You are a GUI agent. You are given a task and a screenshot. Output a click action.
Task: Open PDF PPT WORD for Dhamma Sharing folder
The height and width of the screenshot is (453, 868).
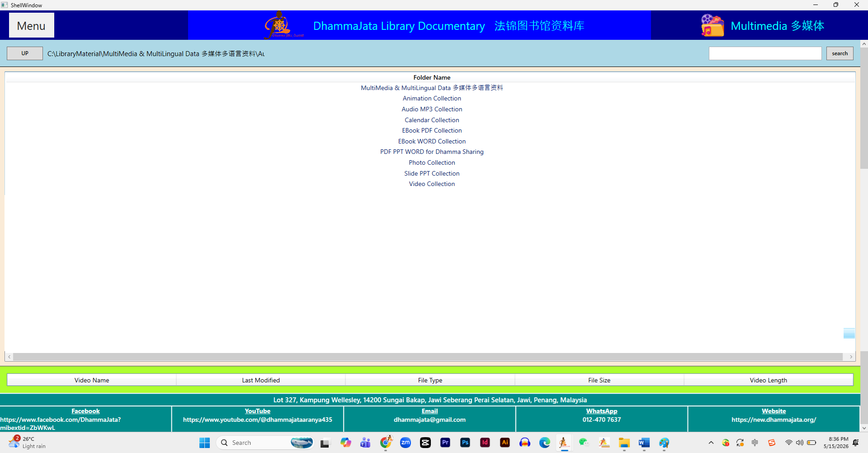point(432,152)
